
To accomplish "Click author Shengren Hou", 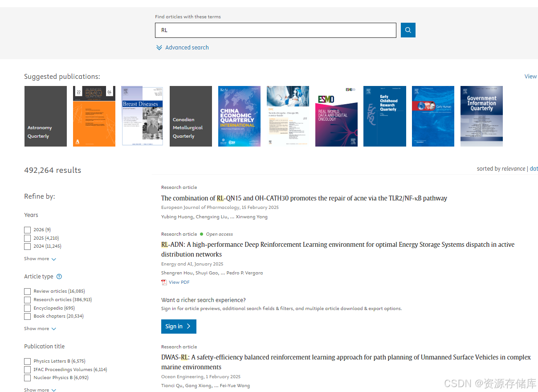I will pyautogui.click(x=177, y=273).
